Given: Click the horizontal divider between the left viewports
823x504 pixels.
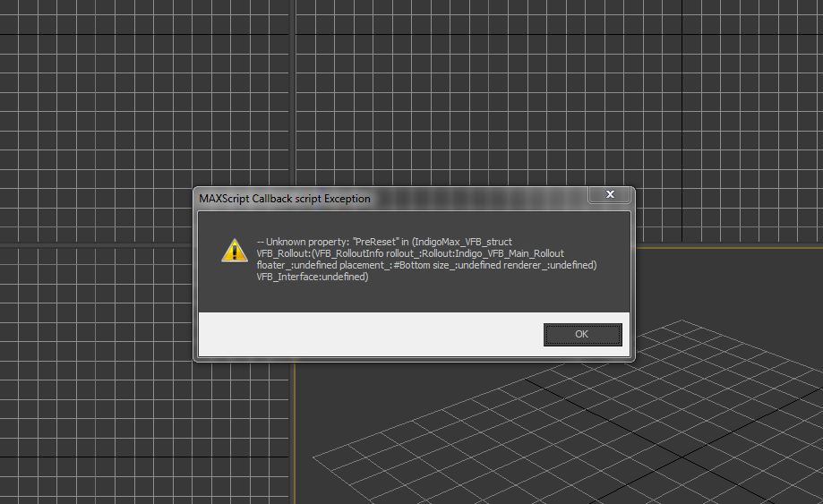Looking at the screenshot, I should (x=90, y=243).
